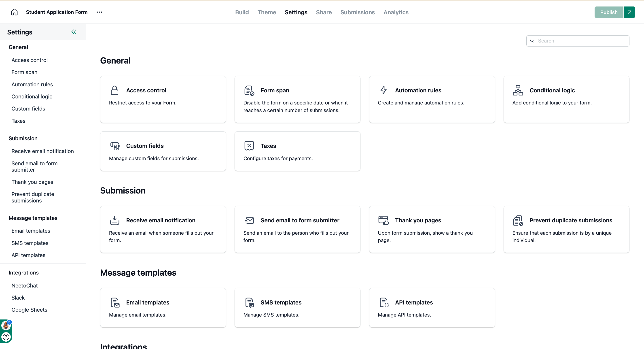Click the Thank you pages icon
Viewport: 644px width, 349px height.
(383, 220)
